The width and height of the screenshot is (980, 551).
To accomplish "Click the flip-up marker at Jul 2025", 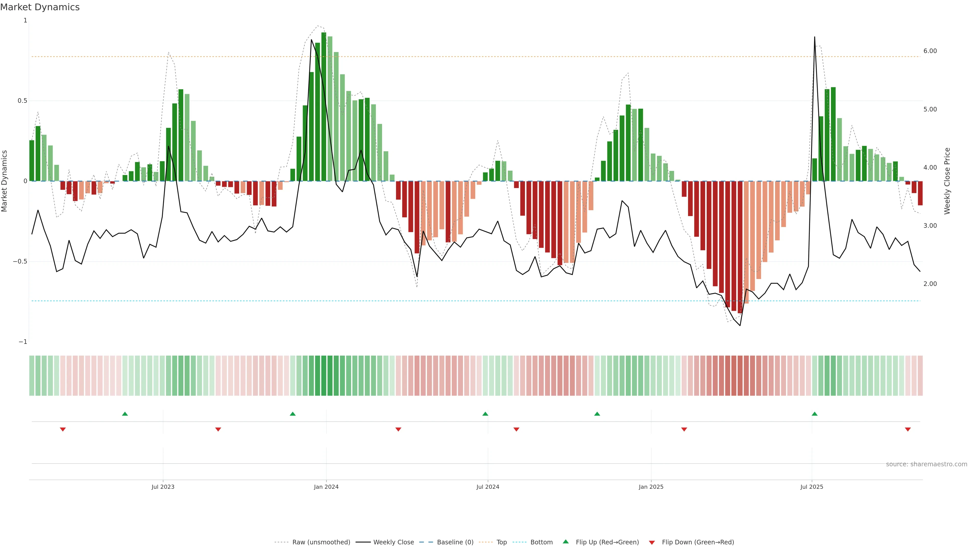I will [x=815, y=414].
